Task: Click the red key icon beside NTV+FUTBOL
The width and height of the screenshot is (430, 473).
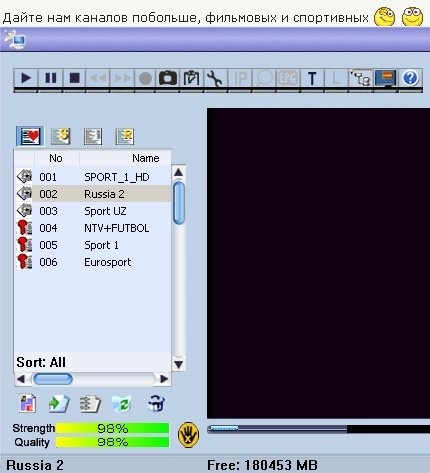Action: click(x=24, y=228)
